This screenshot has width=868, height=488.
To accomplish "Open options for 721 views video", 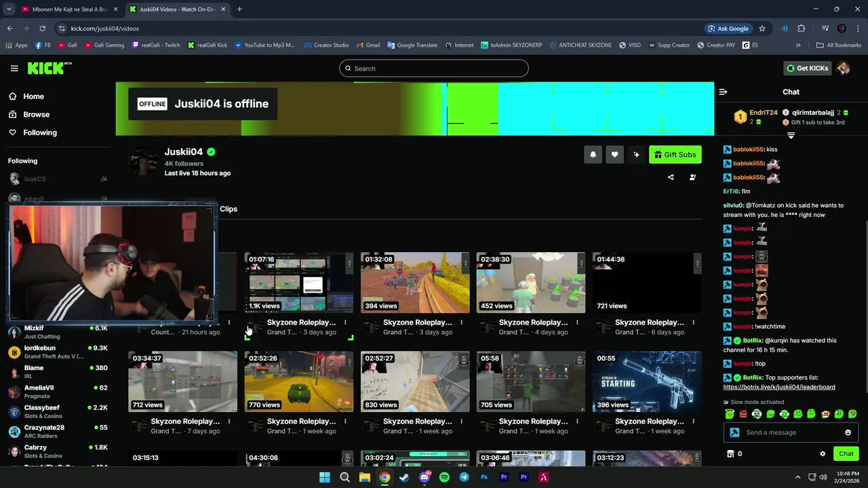I will pyautogui.click(x=693, y=323).
